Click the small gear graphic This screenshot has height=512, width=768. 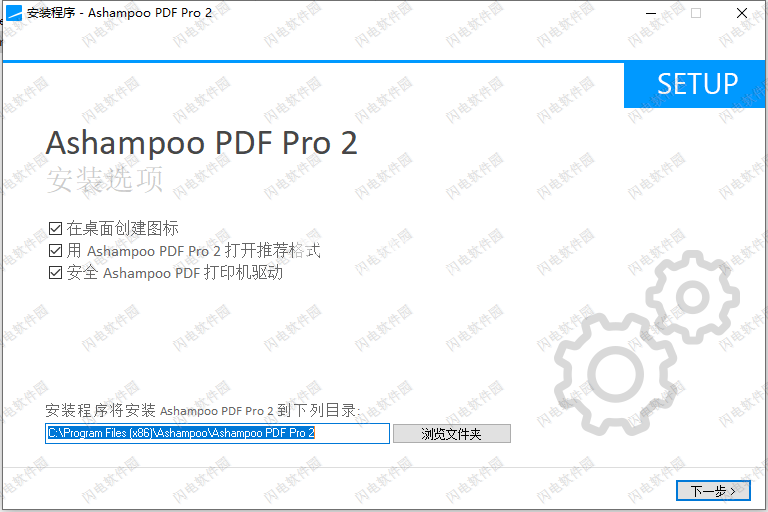[x=693, y=297]
